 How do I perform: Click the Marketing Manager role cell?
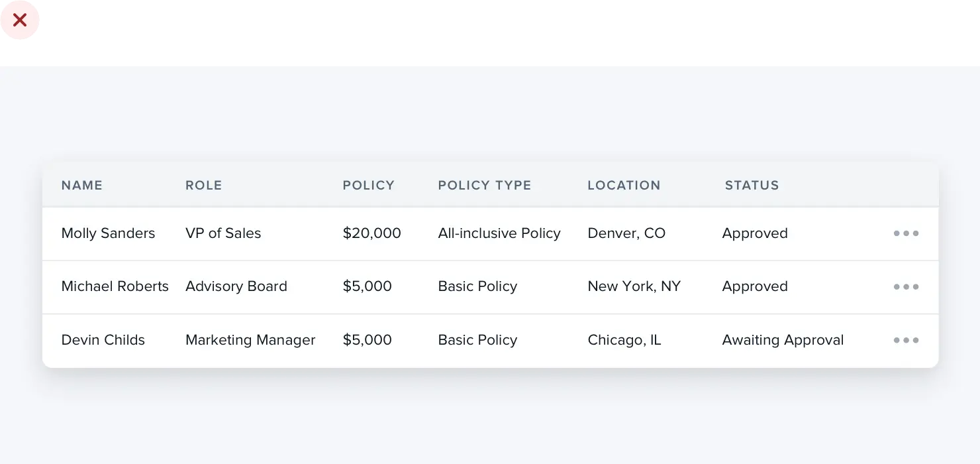coord(250,340)
